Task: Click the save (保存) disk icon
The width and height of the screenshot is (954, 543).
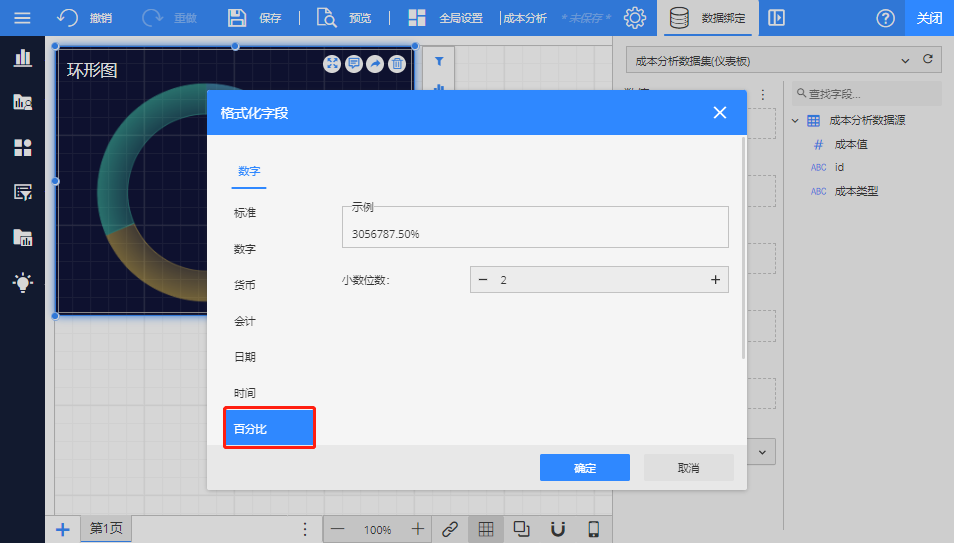Action: pyautogui.click(x=237, y=18)
